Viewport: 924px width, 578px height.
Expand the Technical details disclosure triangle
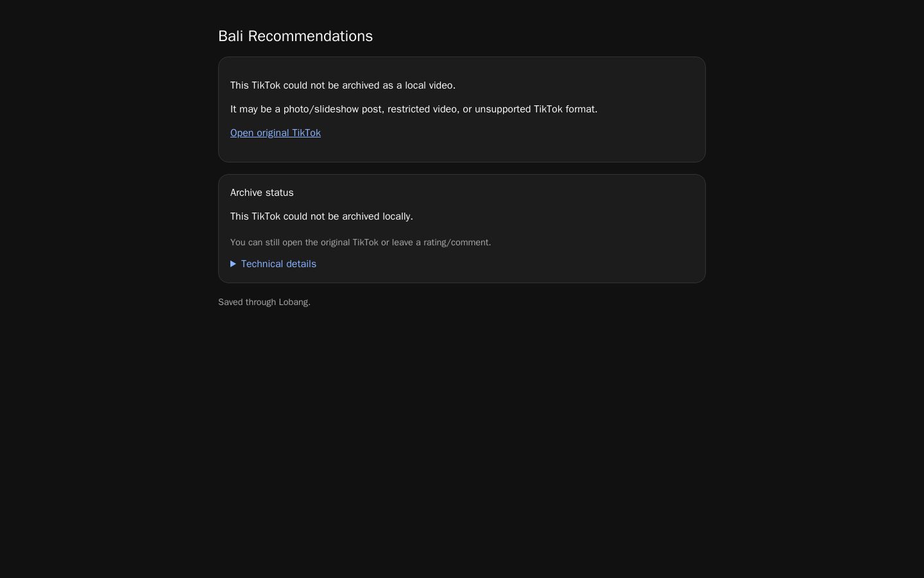click(234, 264)
